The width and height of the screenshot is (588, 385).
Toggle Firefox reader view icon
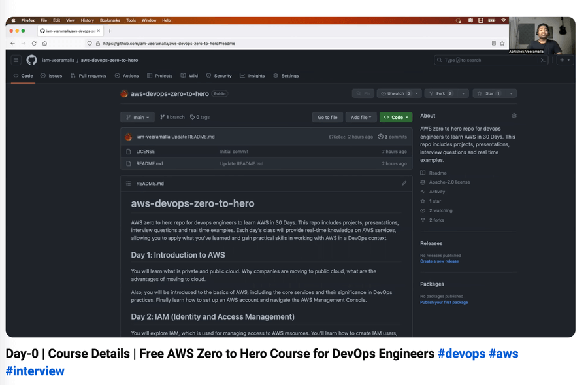point(494,44)
